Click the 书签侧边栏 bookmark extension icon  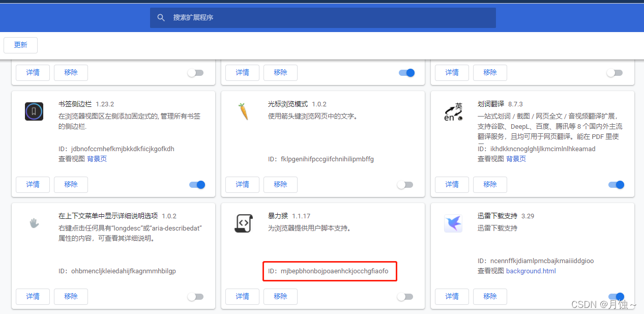(34, 111)
